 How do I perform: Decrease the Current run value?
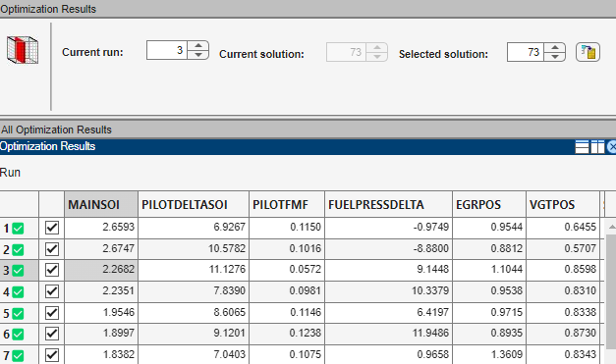tap(198, 55)
